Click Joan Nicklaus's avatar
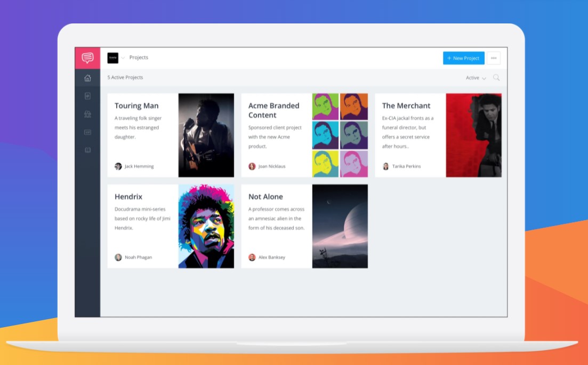The width and height of the screenshot is (588, 365). [252, 166]
